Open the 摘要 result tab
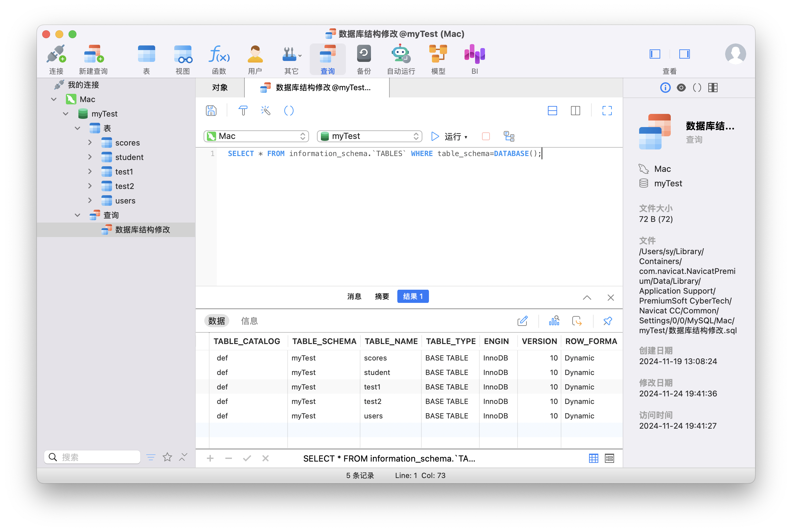This screenshot has width=792, height=532. [x=382, y=297]
